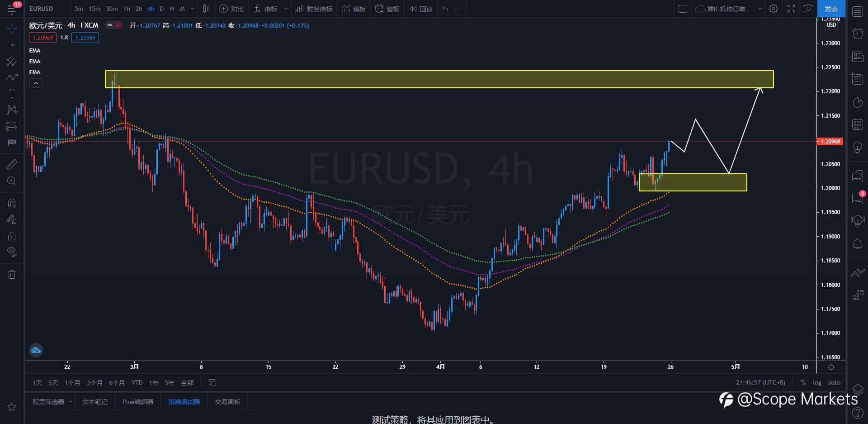Select the trend line drawing tool

[12, 45]
